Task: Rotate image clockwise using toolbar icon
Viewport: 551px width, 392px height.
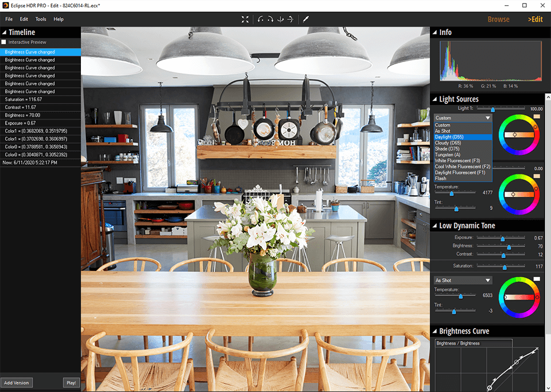Action: 270,19
